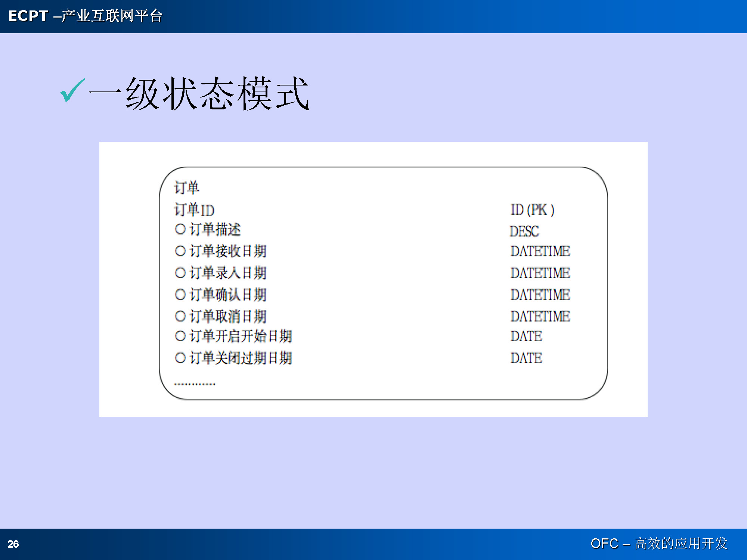Select the circle next to 订单录入日期

(180, 273)
